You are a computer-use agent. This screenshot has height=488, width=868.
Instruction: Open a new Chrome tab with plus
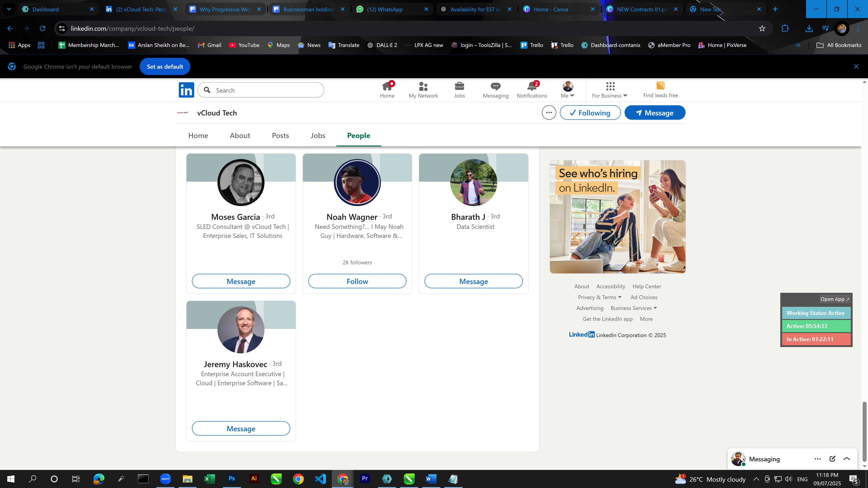click(775, 9)
